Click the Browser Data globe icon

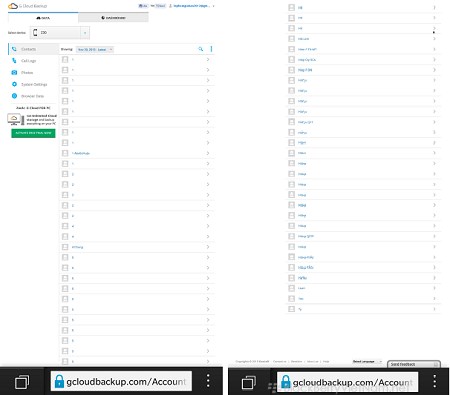coord(14,96)
